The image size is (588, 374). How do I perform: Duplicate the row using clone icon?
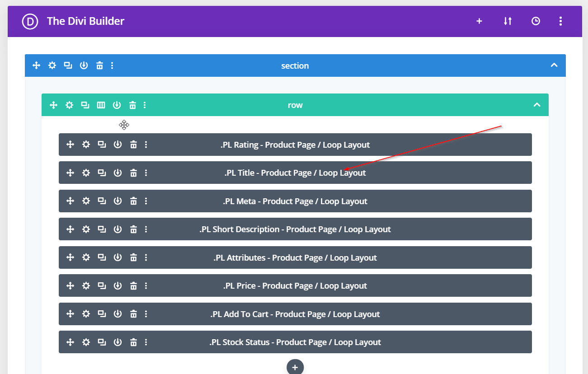click(x=85, y=105)
